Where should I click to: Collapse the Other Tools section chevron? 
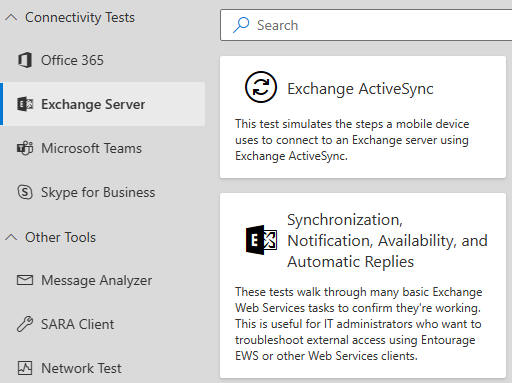[11, 237]
